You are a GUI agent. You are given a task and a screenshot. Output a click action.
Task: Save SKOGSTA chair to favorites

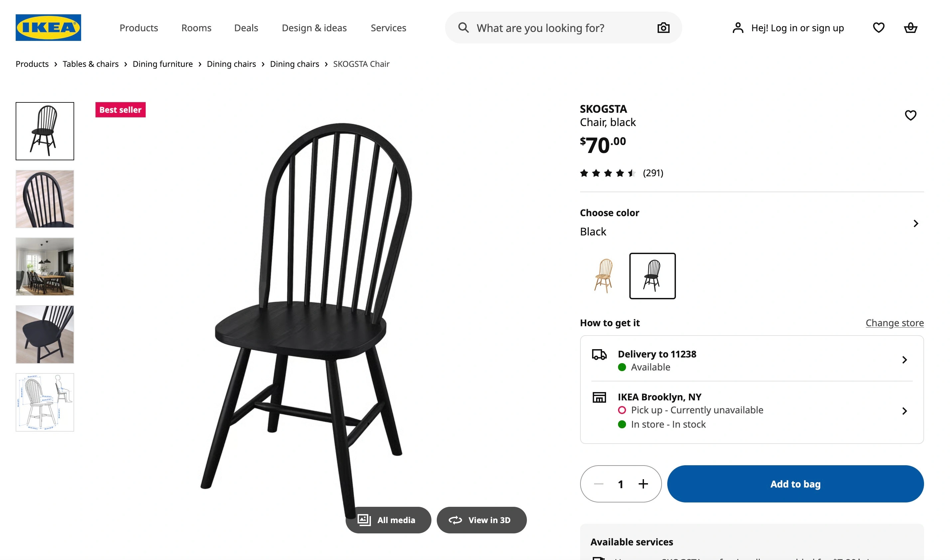(x=910, y=115)
